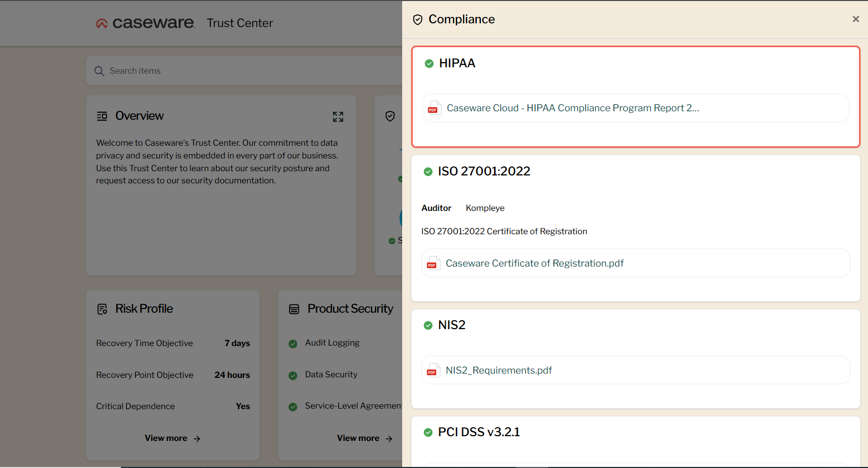Focus the Search items field
The width and height of the screenshot is (868, 468).
[244, 71]
